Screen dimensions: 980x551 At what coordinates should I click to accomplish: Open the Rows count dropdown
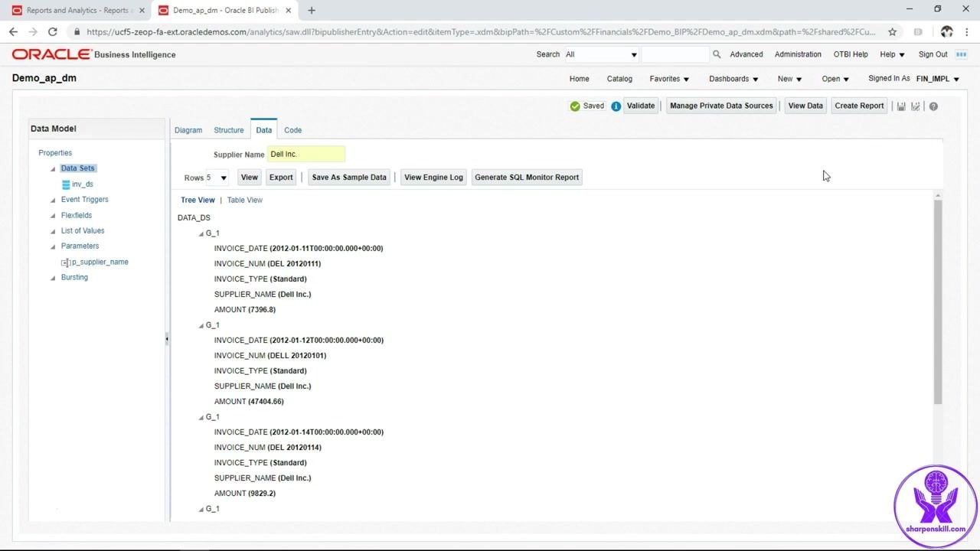click(x=217, y=178)
